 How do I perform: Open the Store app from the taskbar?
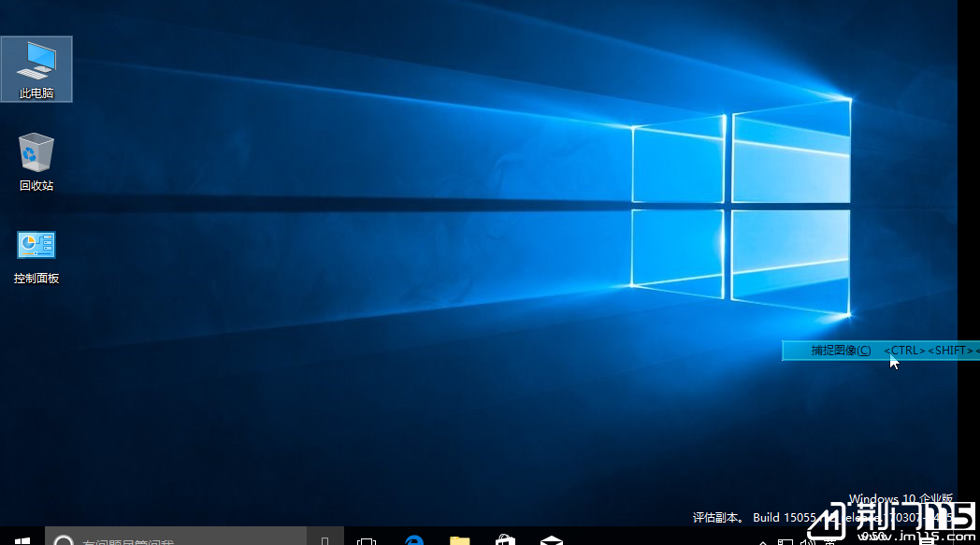(x=505, y=540)
